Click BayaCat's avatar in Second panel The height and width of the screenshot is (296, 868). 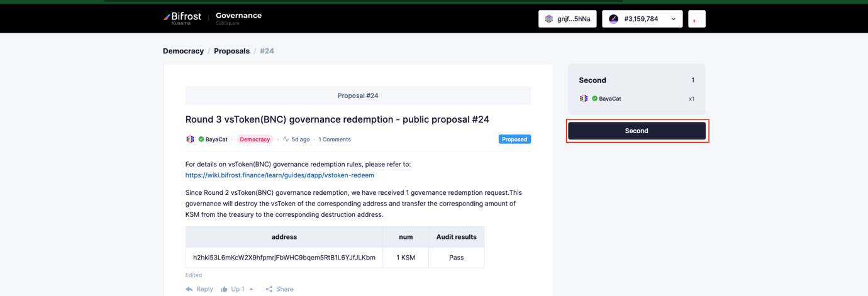[584, 99]
